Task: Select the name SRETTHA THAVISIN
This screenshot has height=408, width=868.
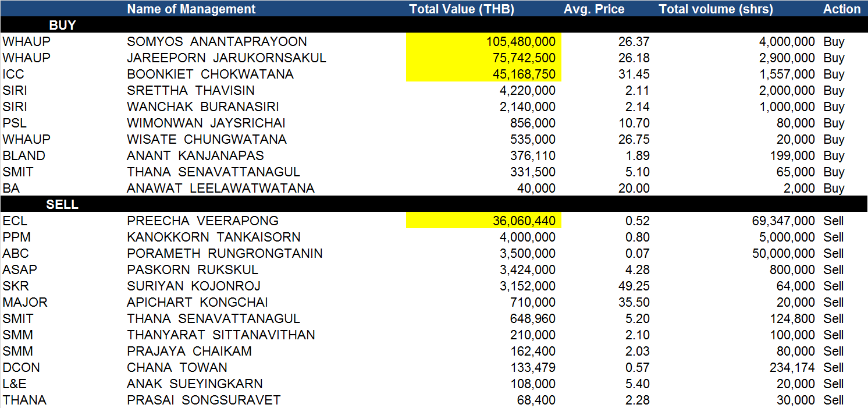Action: [x=191, y=90]
